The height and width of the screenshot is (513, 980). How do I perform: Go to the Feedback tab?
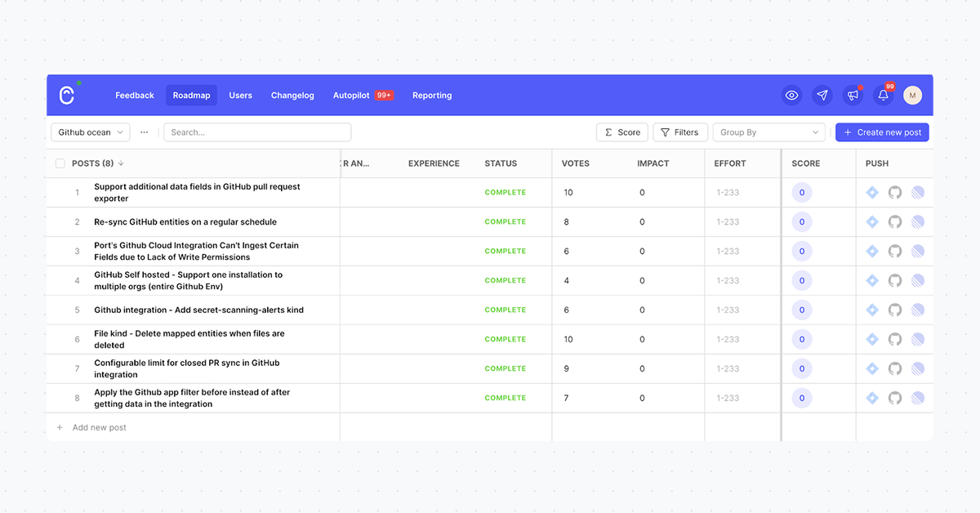135,96
